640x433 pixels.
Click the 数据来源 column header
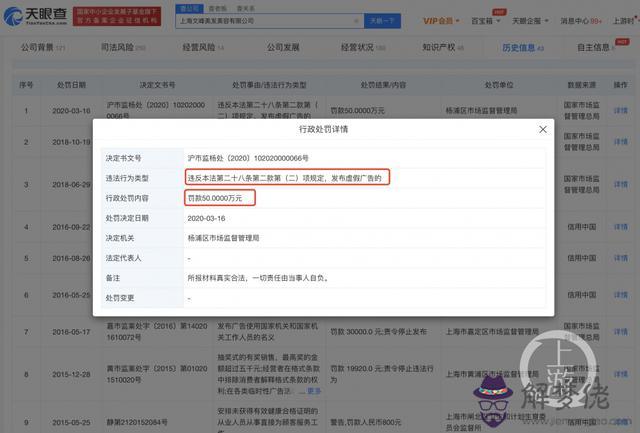[582, 85]
